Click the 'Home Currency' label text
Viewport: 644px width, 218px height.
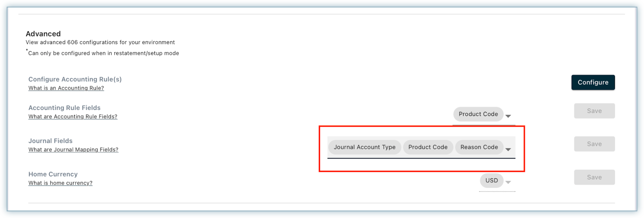[53, 174]
